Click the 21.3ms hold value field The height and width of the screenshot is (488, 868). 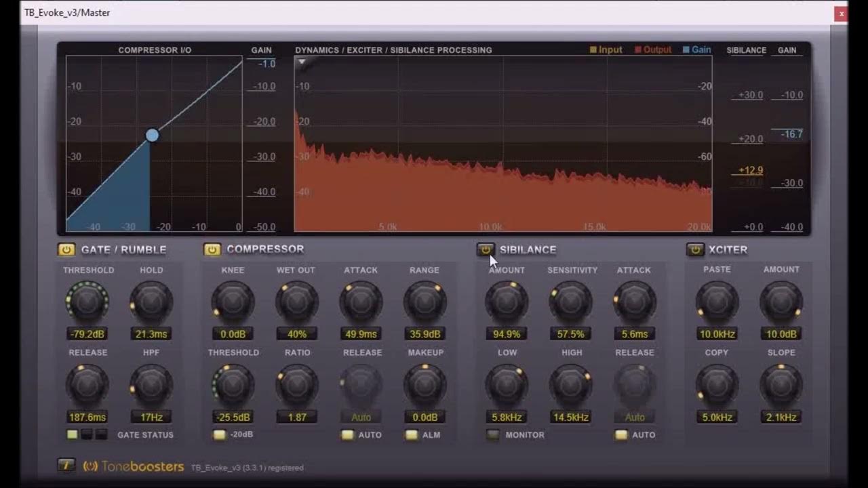point(151,334)
